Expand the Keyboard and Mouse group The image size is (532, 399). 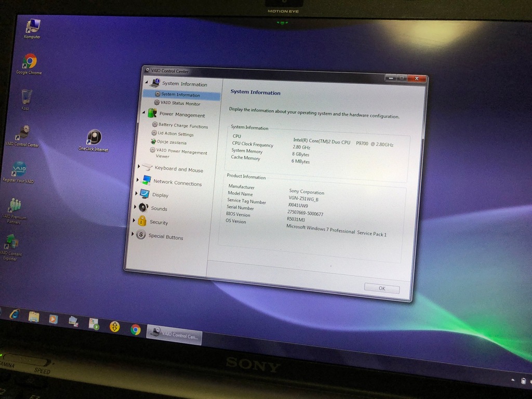[139, 166]
